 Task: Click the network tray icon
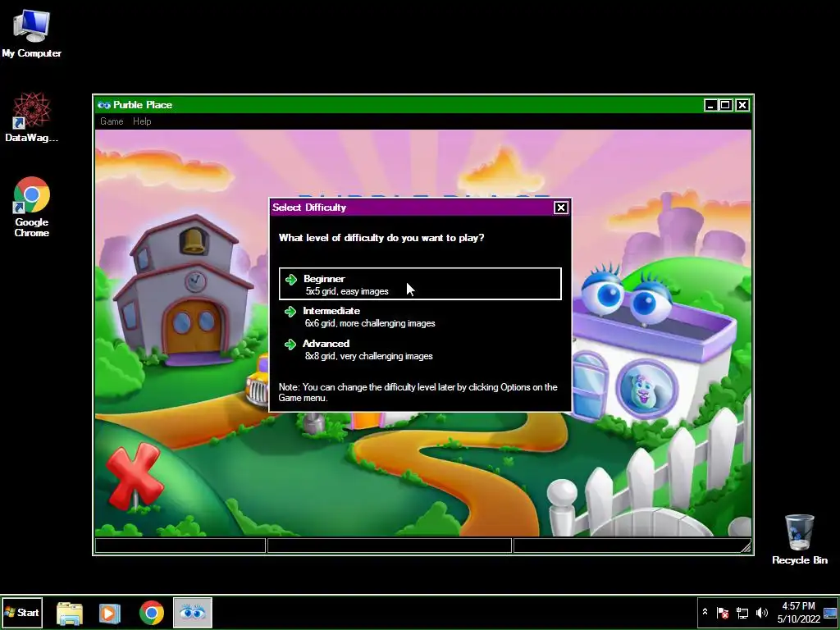(742, 612)
